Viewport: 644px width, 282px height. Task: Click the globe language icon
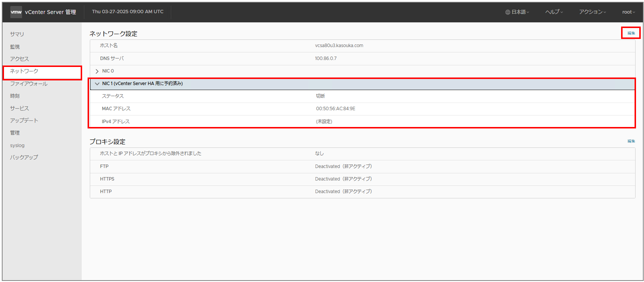click(x=507, y=12)
